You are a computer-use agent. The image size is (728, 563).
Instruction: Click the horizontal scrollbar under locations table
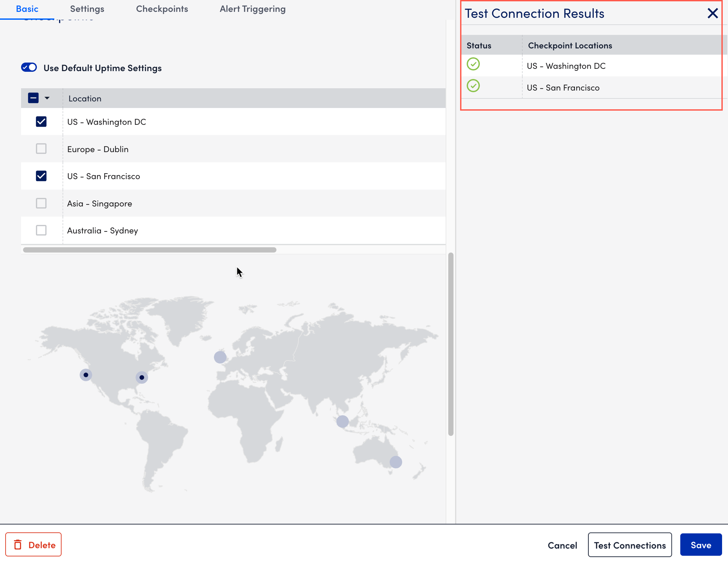pos(150,250)
